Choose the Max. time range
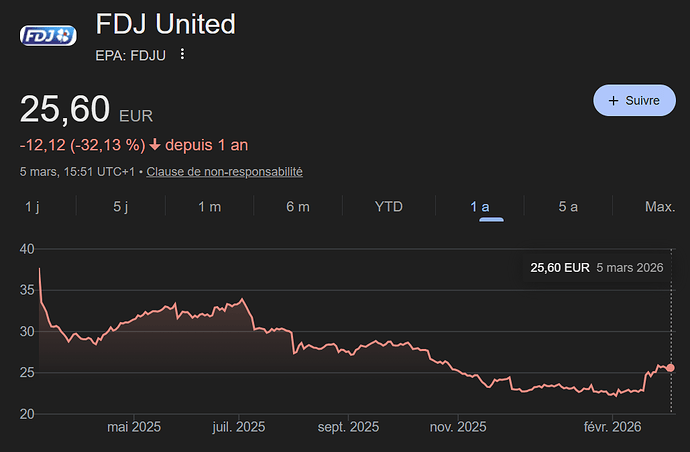Viewport: 690px width, 452px height. 659,207
